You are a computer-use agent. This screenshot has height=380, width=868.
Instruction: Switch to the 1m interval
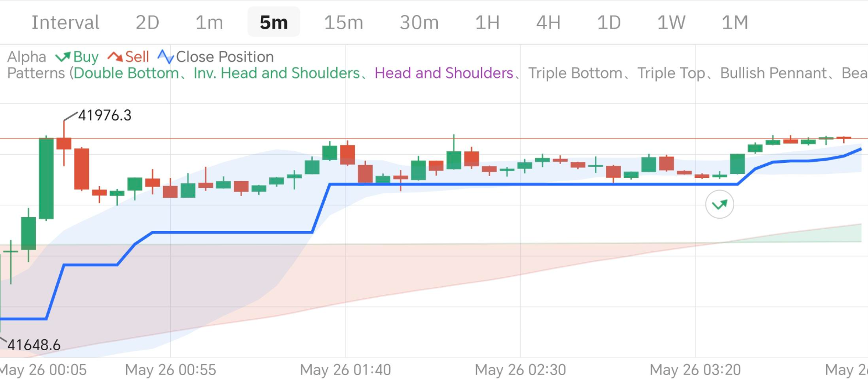click(209, 23)
